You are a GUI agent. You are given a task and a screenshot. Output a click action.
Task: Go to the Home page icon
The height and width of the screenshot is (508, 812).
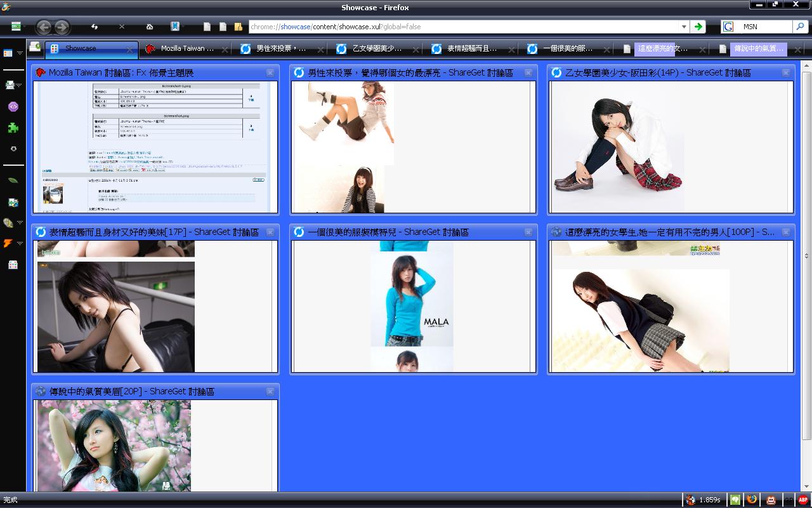(150, 27)
